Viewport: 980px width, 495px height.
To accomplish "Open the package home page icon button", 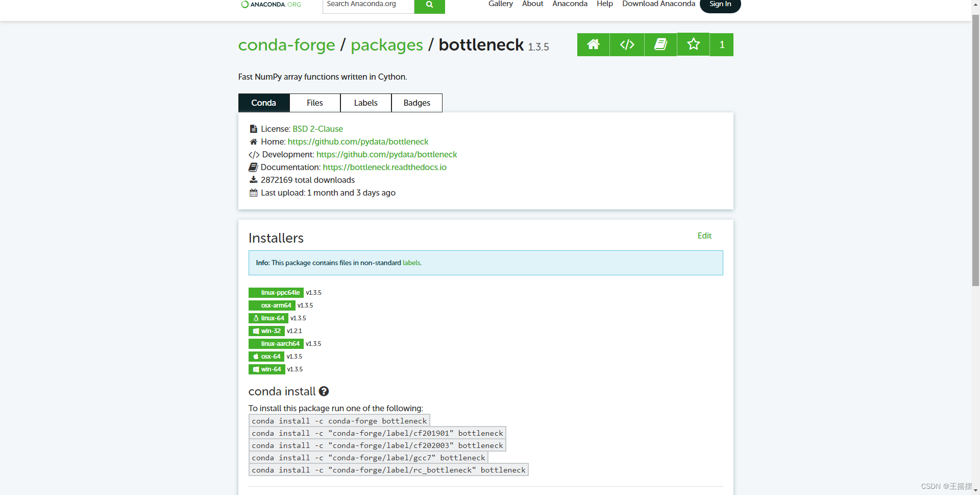I will pos(593,44).
